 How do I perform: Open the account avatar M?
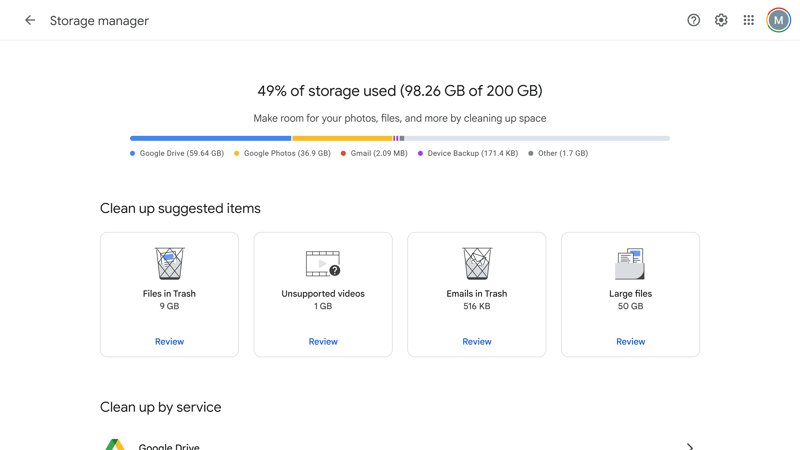tap(778, 20)
